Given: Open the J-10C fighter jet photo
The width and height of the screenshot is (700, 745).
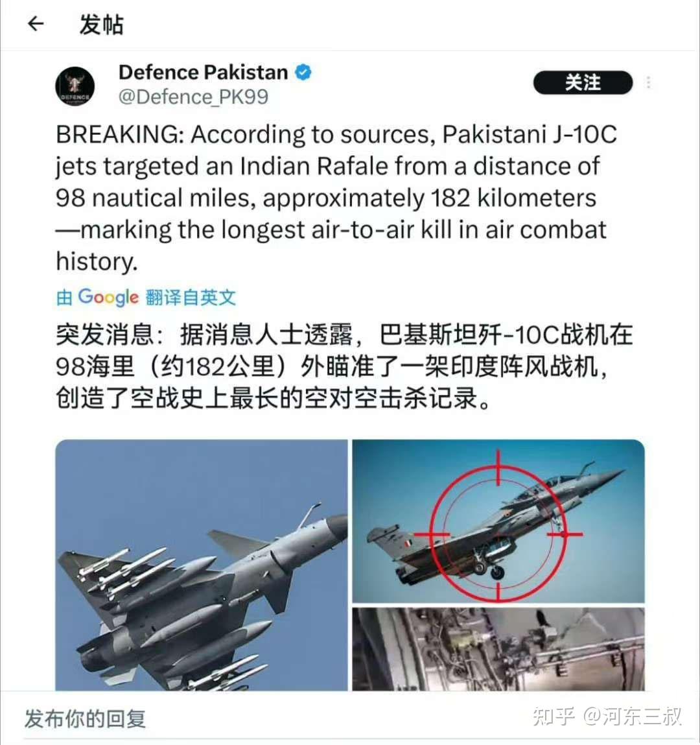Looking at the screenshot, I should click(x=202, y=565).
